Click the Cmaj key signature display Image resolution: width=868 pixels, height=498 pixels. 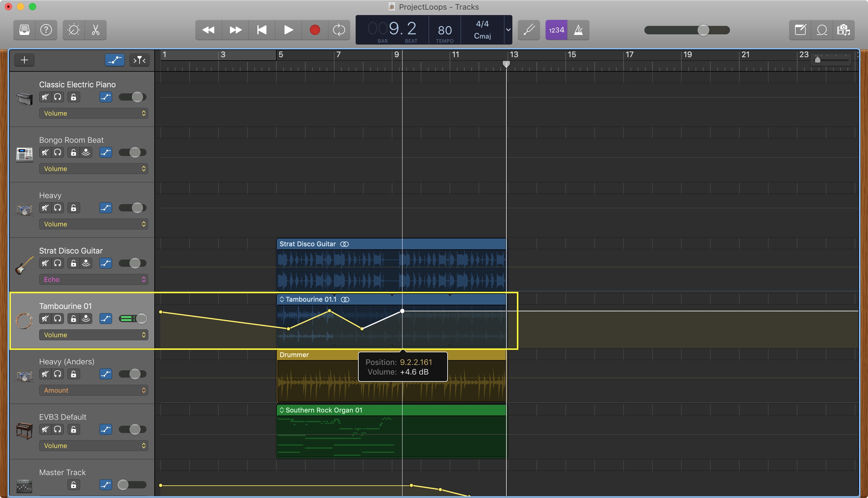pyautogui.click(x=482, y=36)
